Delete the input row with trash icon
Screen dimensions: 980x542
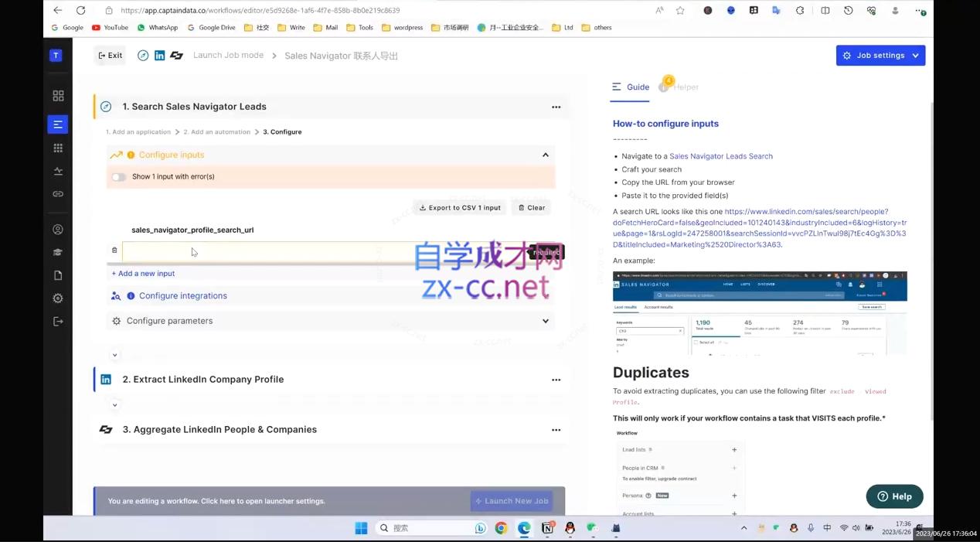click(114, 251)
